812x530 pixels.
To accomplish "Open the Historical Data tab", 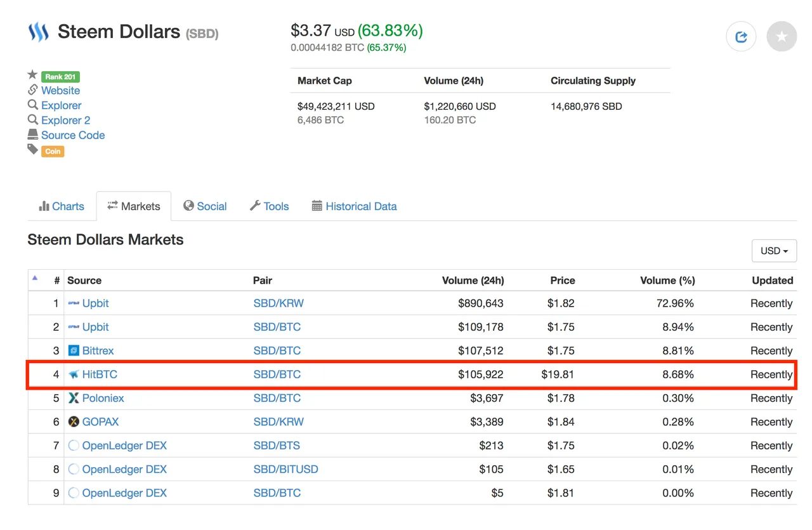I will [355, 206].
